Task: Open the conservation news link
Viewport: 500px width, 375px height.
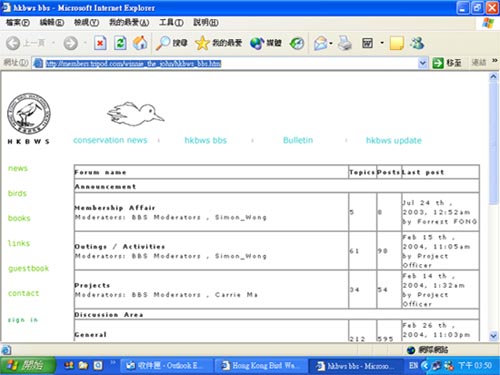Action: point(110,140)
